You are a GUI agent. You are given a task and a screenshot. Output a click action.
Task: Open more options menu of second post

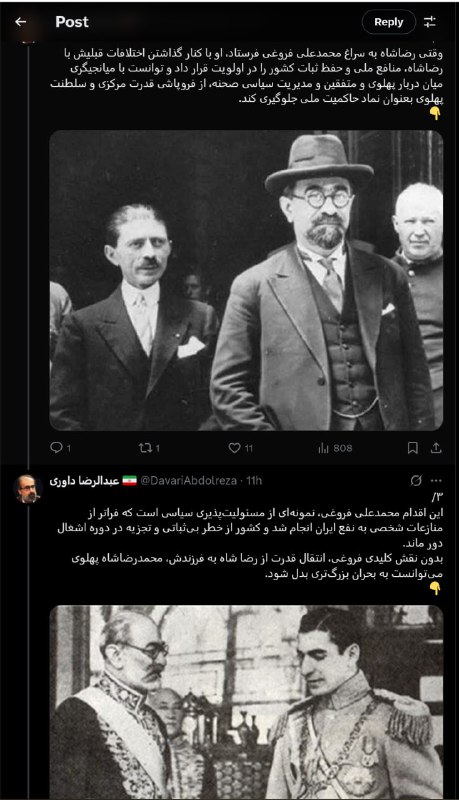[x=436, y=481]
